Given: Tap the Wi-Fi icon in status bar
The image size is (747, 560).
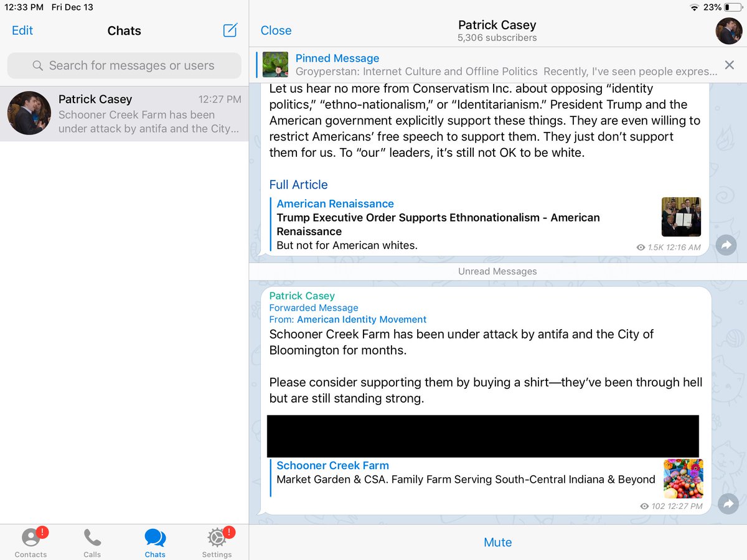Looking at the screenshot, I should coord(695,7).
